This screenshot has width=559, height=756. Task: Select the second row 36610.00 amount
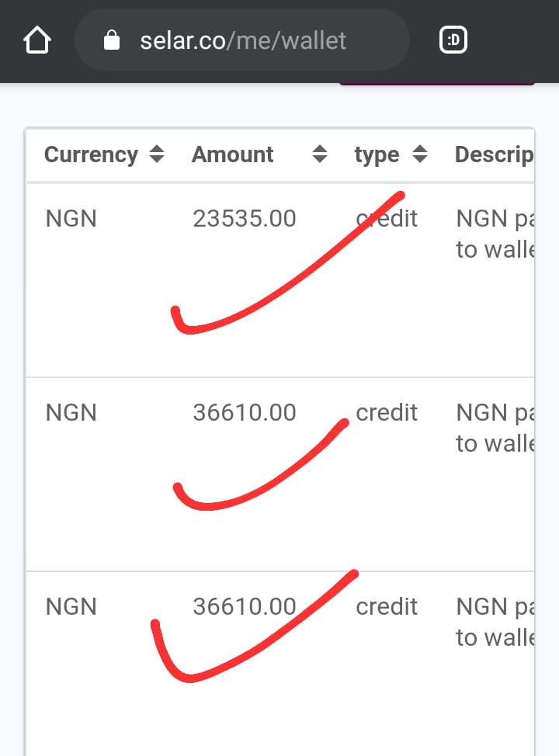tap(245, 413)
